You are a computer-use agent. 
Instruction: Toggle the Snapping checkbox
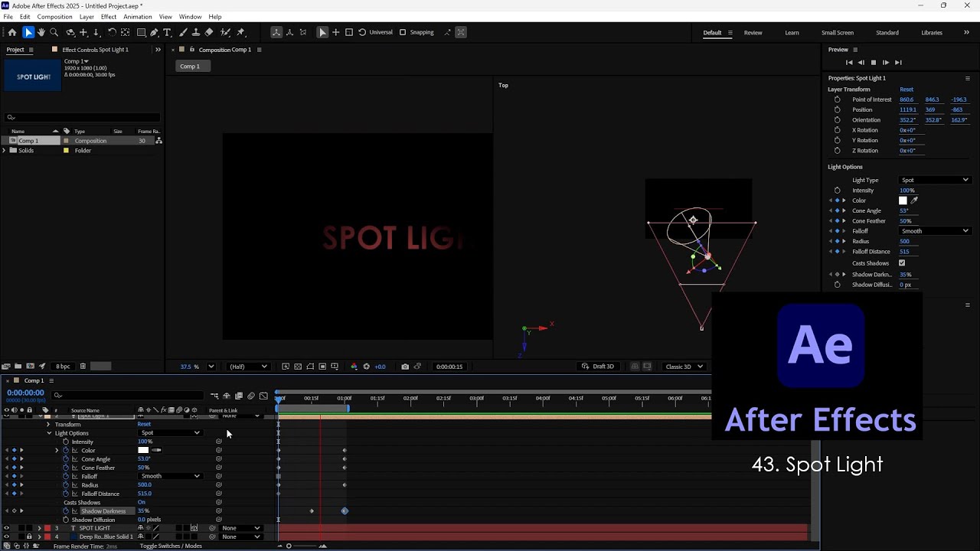coord(403,32)
